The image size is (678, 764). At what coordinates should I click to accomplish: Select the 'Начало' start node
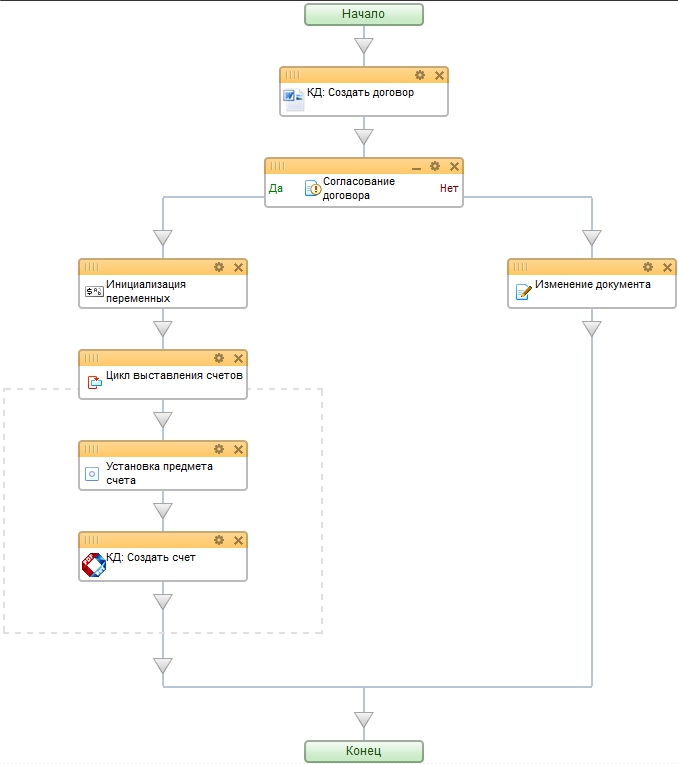363,14
